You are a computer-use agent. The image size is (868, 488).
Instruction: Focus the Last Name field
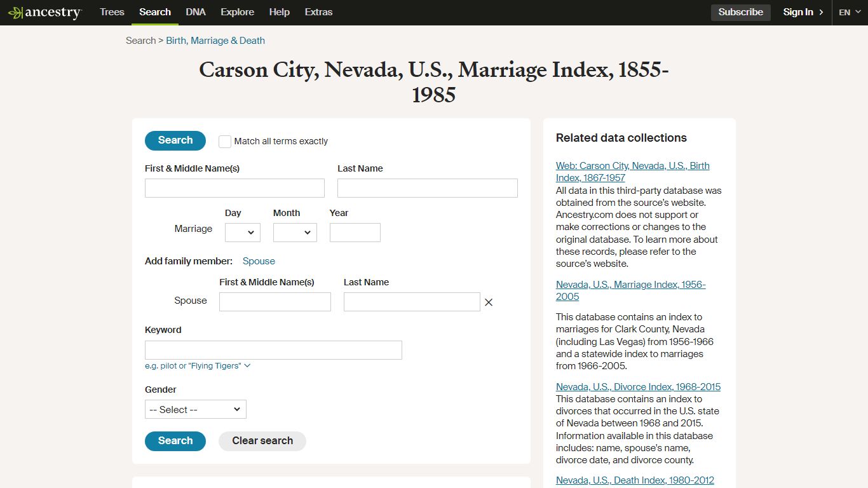pos(428,188)
